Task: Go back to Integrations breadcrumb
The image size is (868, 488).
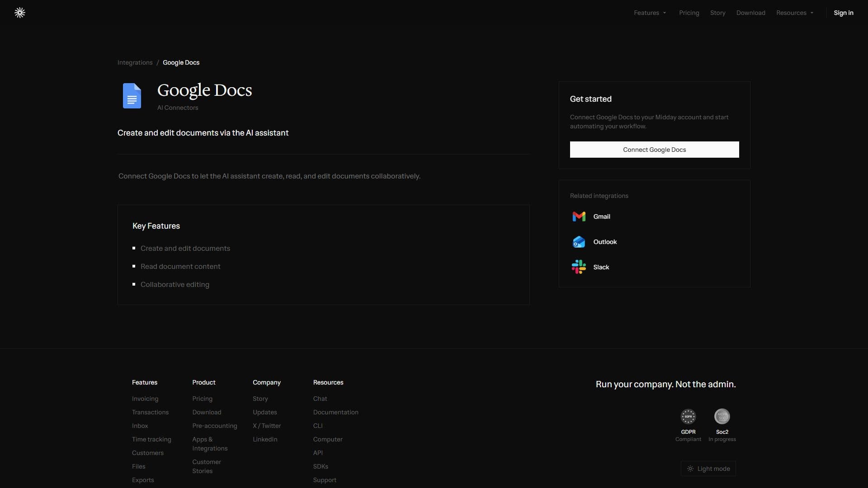Action: click(135, 62)
